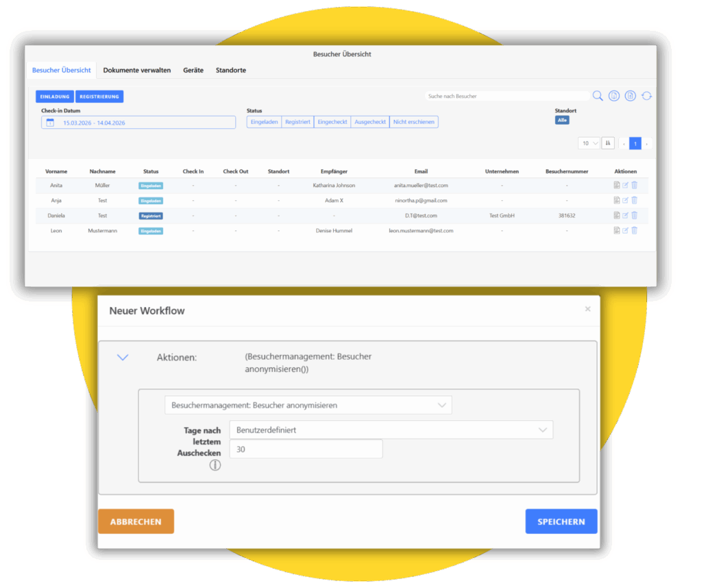706x588 pixels.
Task: Delete visitor Anita Müller via trash icon
Action: (634, 185)
